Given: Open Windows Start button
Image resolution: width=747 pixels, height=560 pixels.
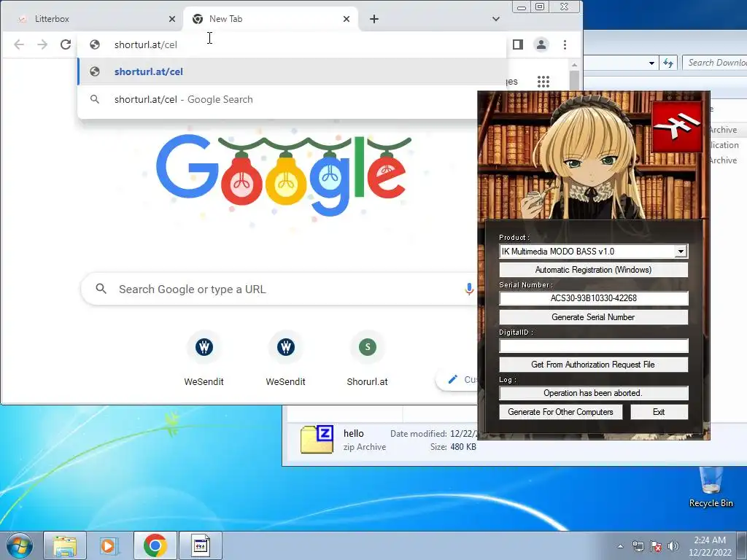Looking at the screenshot, I should point(19,545).
